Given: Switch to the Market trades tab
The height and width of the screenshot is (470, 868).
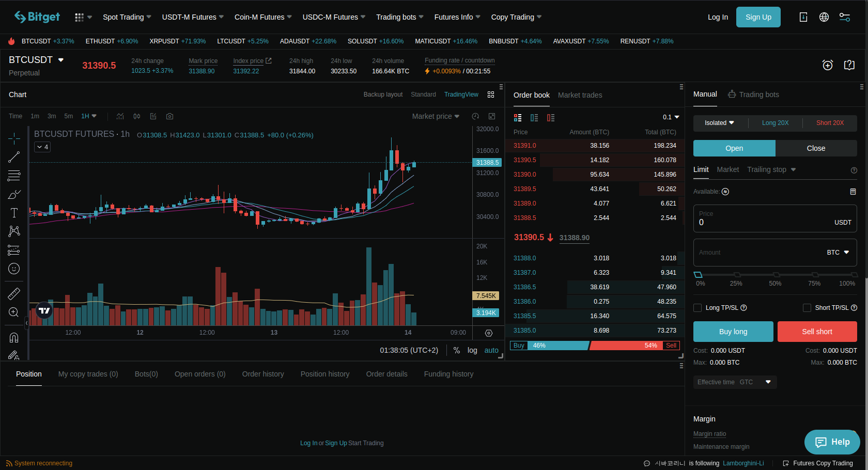Looking at the screenshot, I should tap(580, 95).
